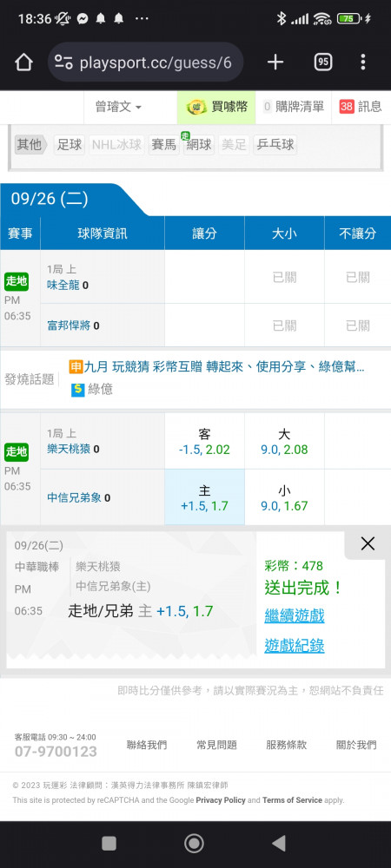Tap the playsport.cc URL address field

(155, 62)
